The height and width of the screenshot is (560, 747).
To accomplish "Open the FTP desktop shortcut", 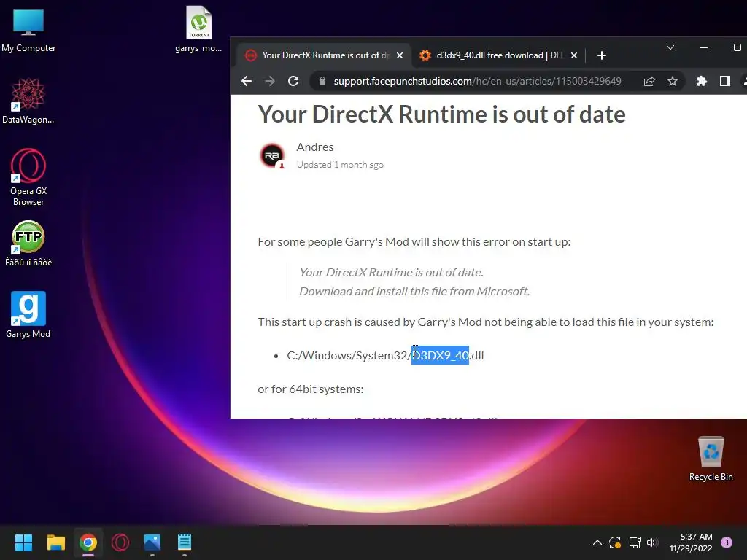I will click(x=28, y=244).
